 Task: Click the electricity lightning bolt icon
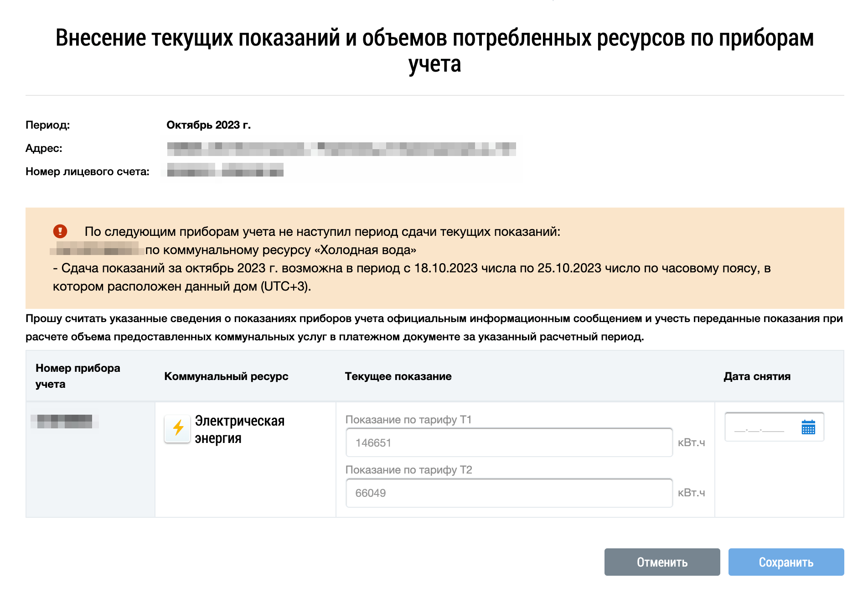click(178, 428)
